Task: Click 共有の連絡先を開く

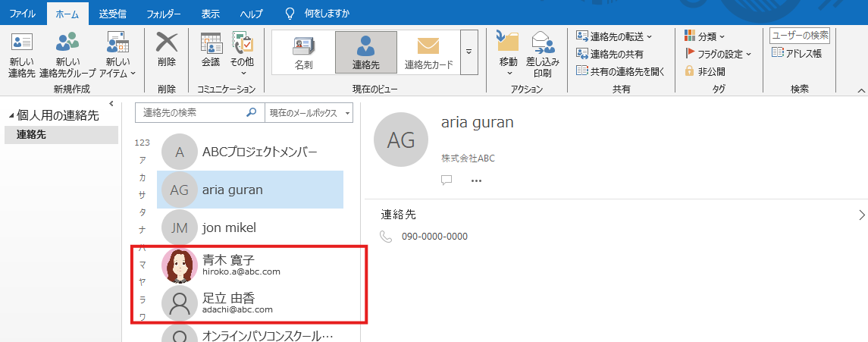Action: 620,71
